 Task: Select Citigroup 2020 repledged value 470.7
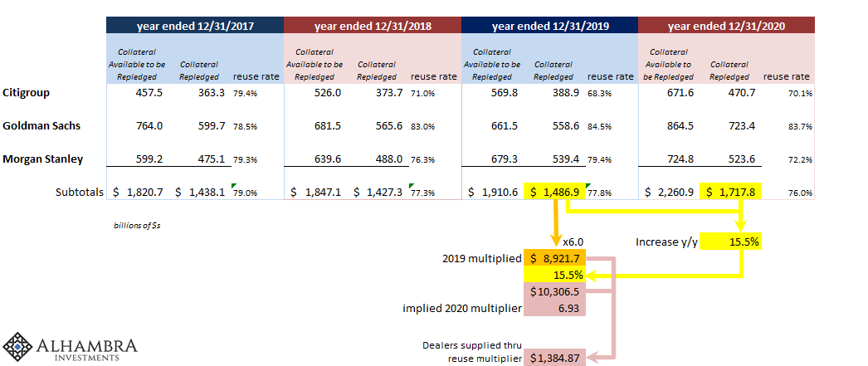coord(741,93)
